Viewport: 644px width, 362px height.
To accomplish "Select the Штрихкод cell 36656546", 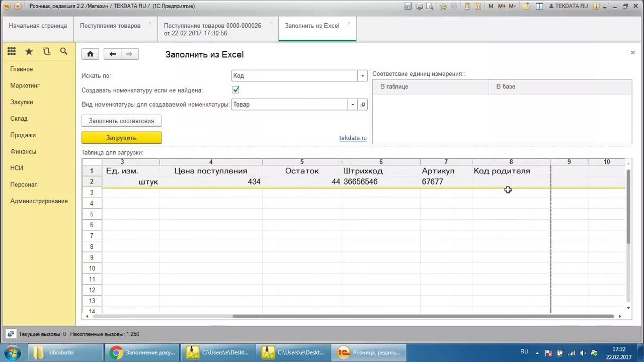I will (x=381, y=182).
